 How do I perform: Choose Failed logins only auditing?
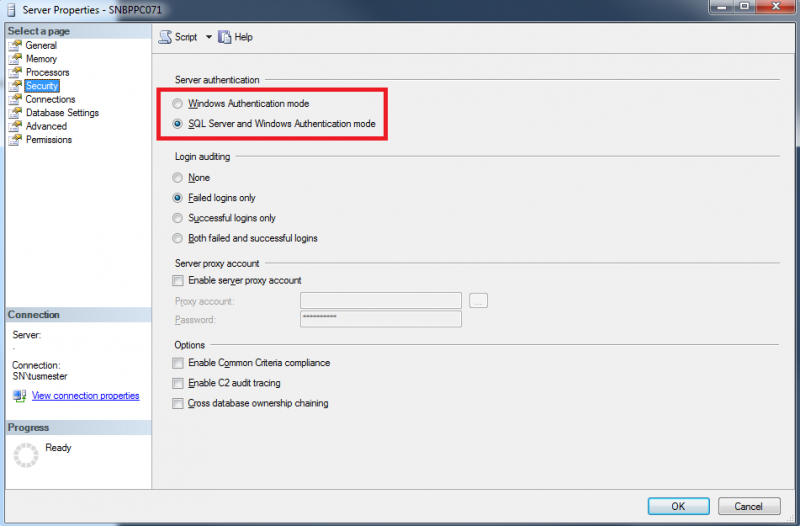tap(177, 197)
